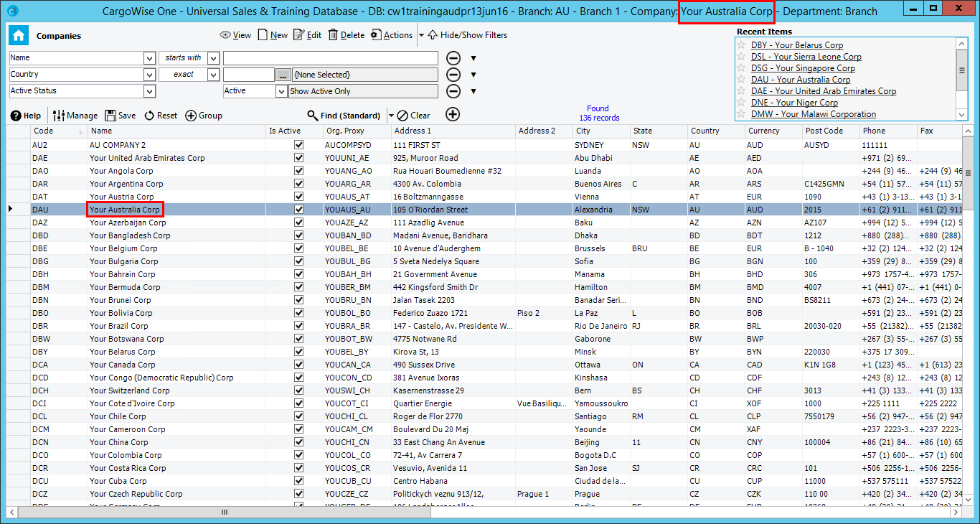Image resolution: width=980 pixels, height=524 pixels.
Task: Toggle Is Active for Your Belgium Corp
Action: click(298, 248)
